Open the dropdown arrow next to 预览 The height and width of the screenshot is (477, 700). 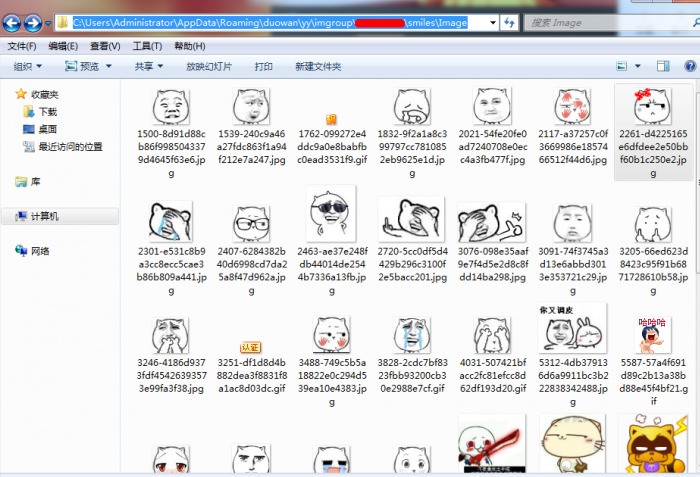tap(108, 67)
